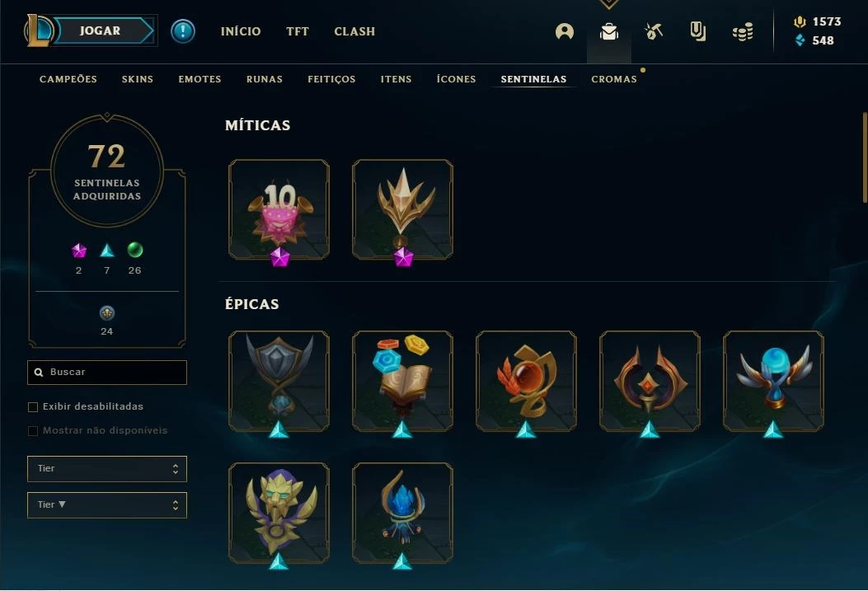Go to the TFT section
This screenshot has width=868, height=591.
[298, 31]
